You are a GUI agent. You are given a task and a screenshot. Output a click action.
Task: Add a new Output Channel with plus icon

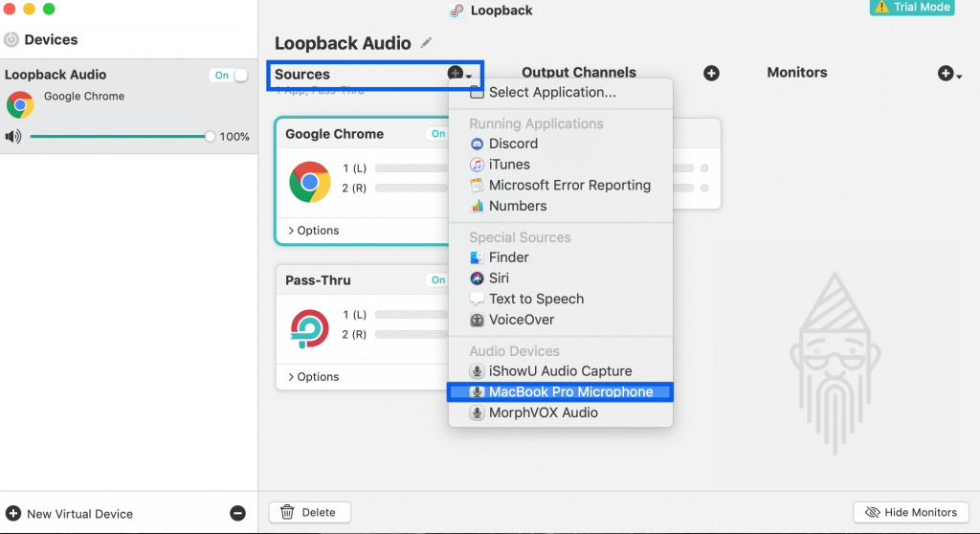(711, 73)
